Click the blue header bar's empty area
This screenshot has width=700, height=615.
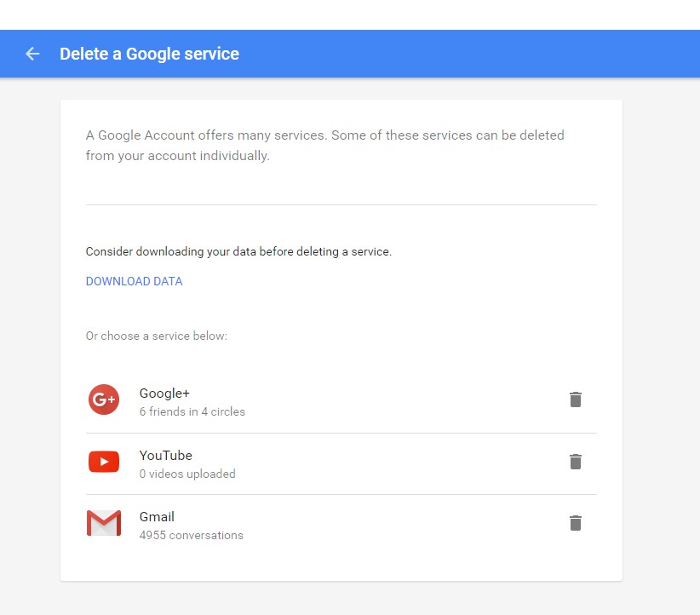tap(468, 54)
